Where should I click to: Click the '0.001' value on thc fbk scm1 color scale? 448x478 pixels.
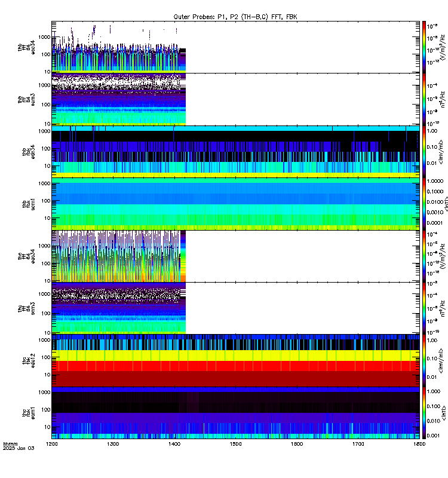[x=434, y=436]
